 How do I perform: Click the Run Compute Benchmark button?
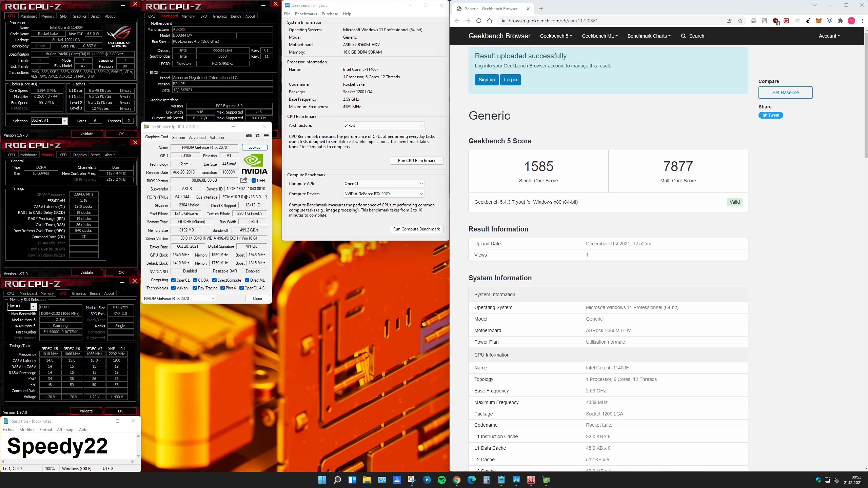point(416,229)
